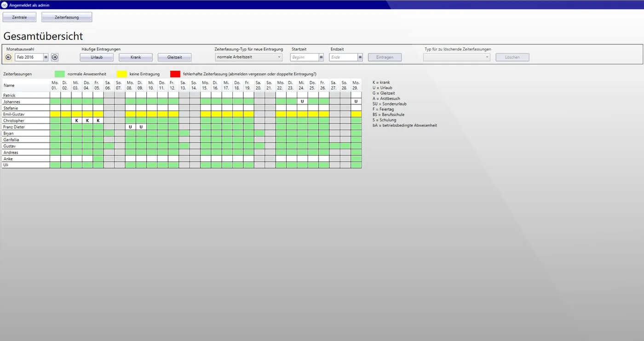Click the name 'Stefanie' in the table
This screenshot has height=341, width=644.
click(11, 108)
